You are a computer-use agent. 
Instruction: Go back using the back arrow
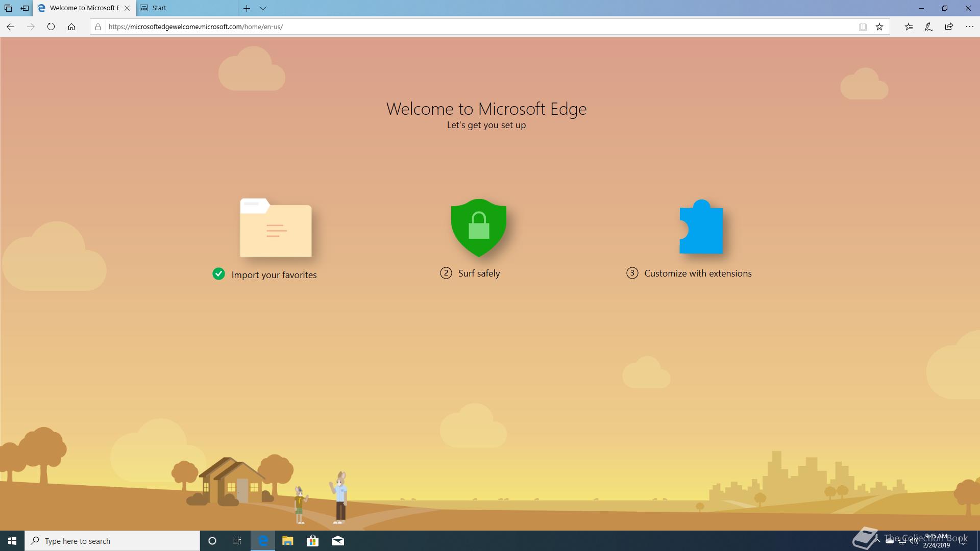(x=10, y=27)
